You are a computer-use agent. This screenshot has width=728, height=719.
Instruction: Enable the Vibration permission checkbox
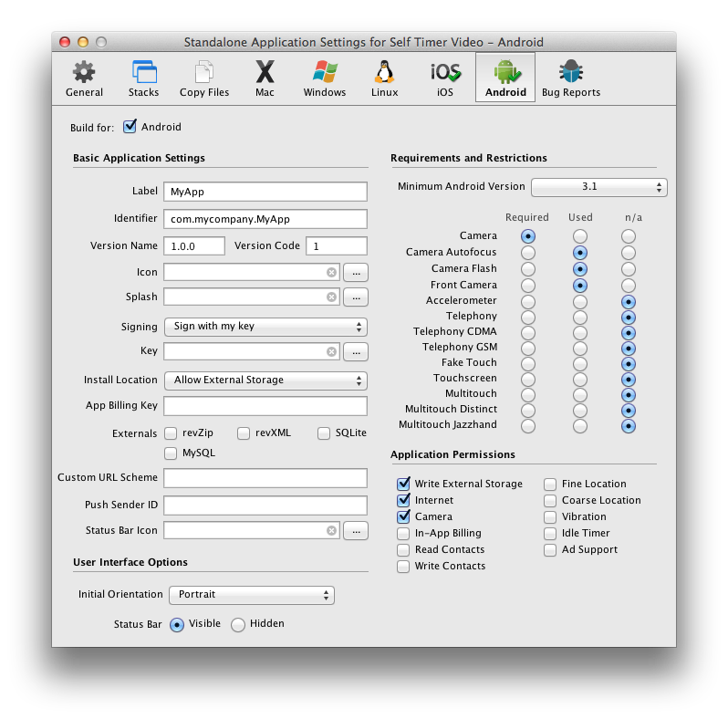[x=550, y=516]
